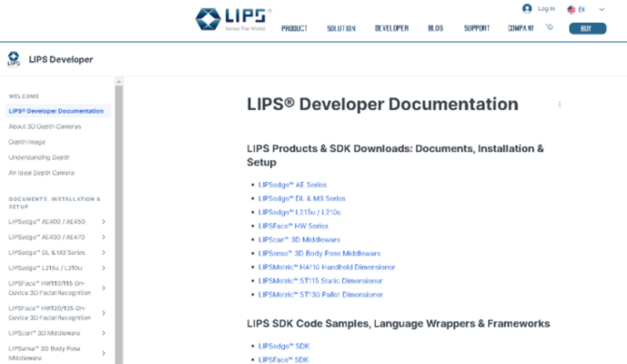Open LIPSMetric HA110 Handheld Dimensioner link
The image size is (627, 364).
click(326, 267)
